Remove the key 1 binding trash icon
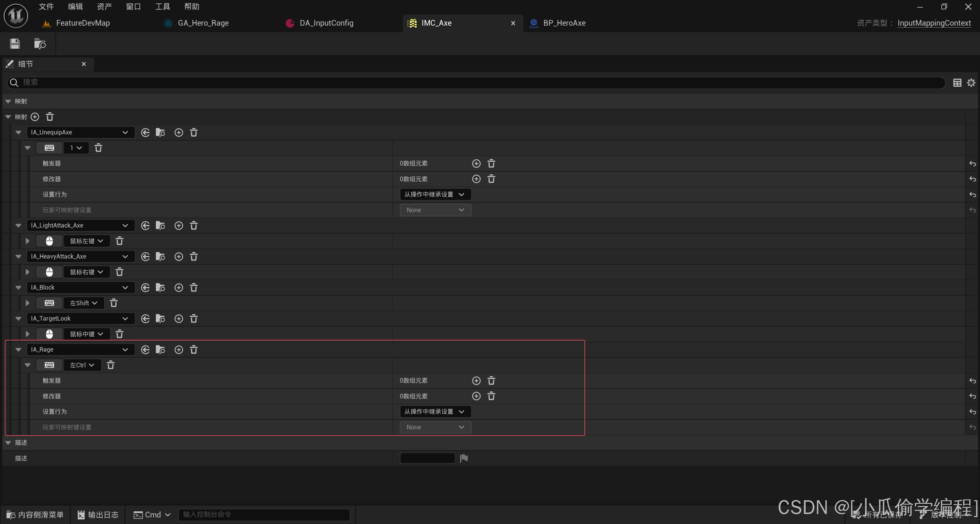The image size is (980, 524). click(98, 148)
